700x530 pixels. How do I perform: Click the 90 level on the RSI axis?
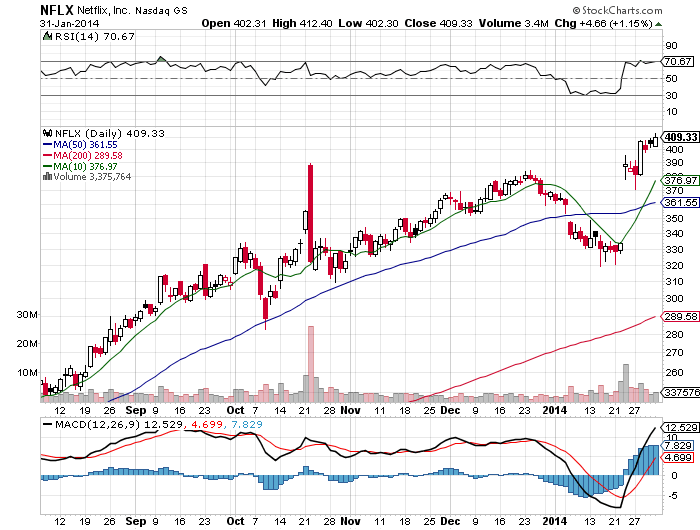click(671, 46)
